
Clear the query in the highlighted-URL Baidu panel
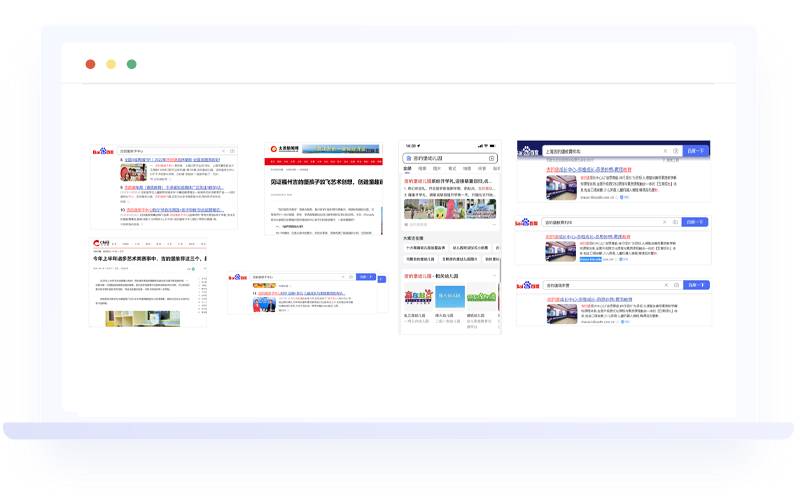(664, 222)
